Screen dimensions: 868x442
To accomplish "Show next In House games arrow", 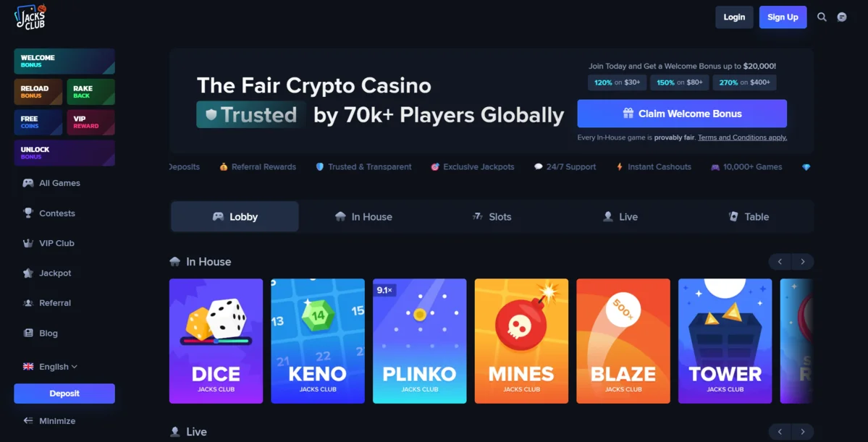I will coord(803,262).
